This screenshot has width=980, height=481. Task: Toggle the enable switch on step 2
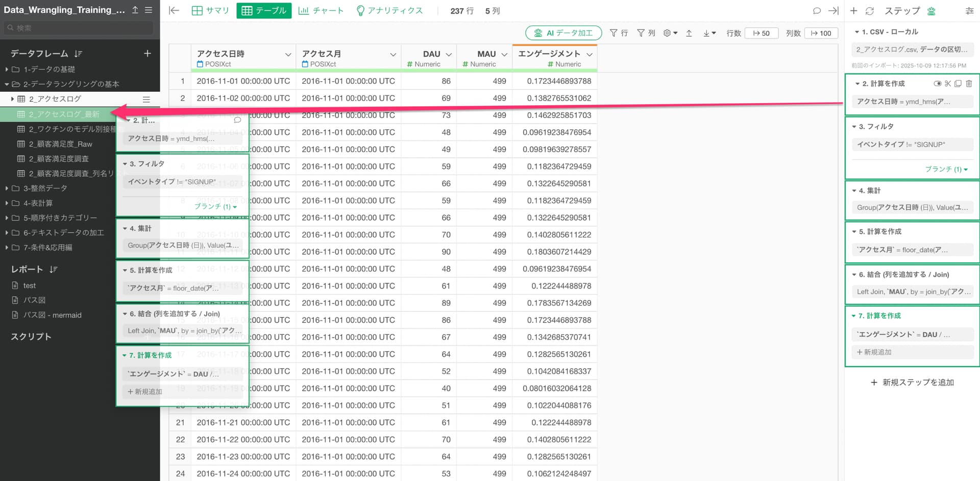(937, 84)
